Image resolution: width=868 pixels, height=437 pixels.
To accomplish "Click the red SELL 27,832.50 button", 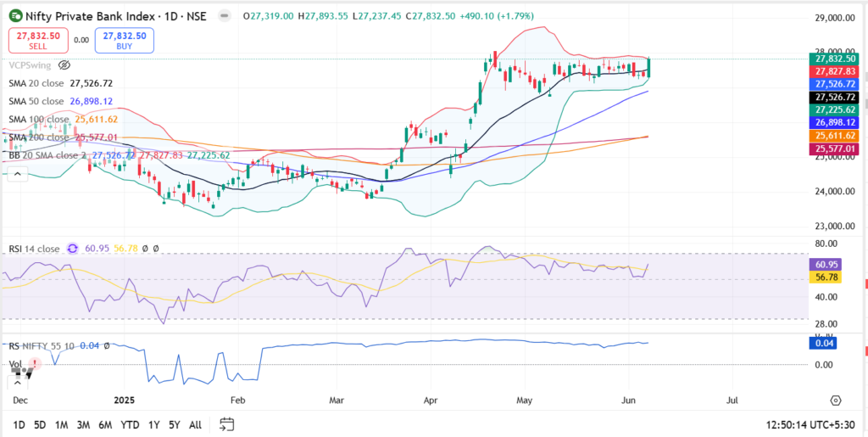I will [x=38, y=41].
